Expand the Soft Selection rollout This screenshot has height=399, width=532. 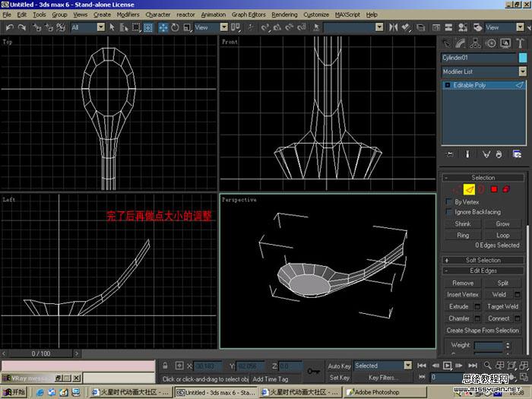(483, 260)
